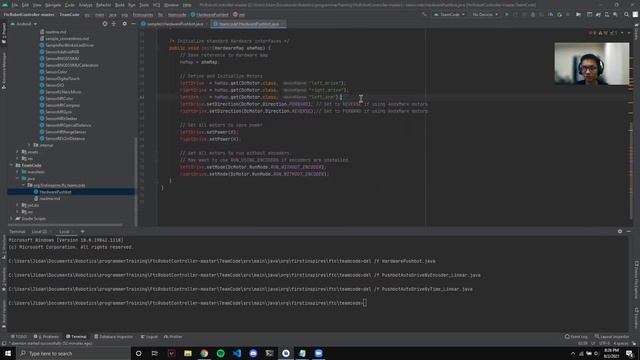Image resolution: width=640 pixels, height=360 pixels.
Task: Open the Terminal panel settings gear
Action: [x=620, y=231]
